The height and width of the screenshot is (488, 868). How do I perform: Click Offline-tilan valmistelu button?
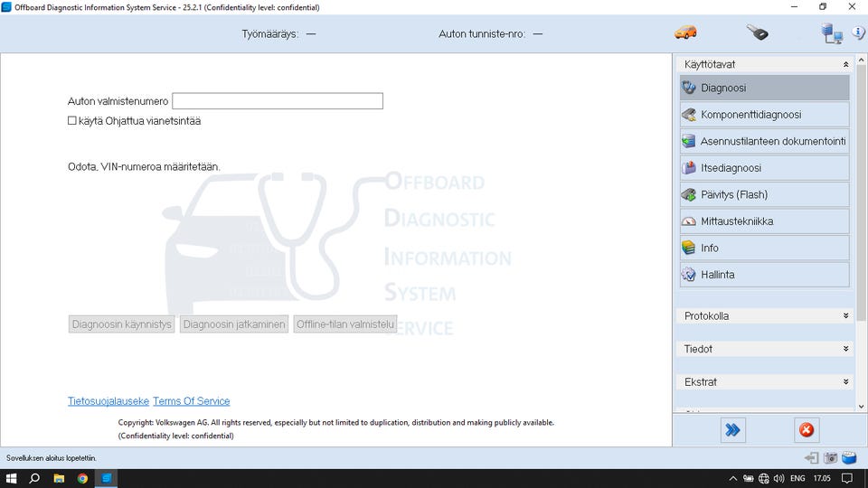tap(344, 324)
